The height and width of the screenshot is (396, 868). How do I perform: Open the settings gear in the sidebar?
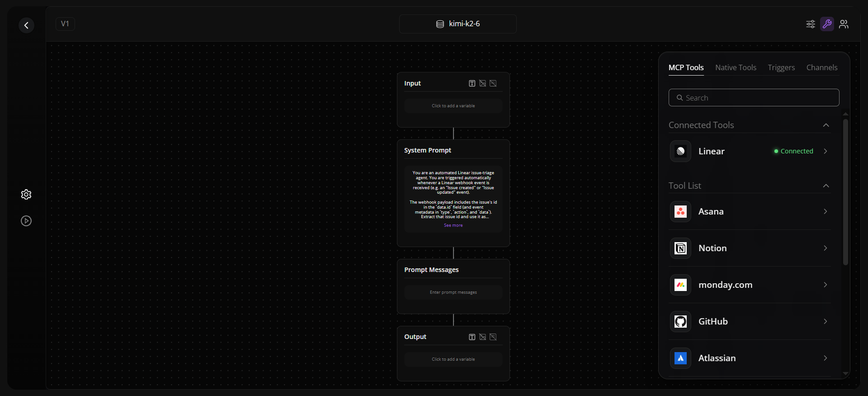[x=26, y=195]
